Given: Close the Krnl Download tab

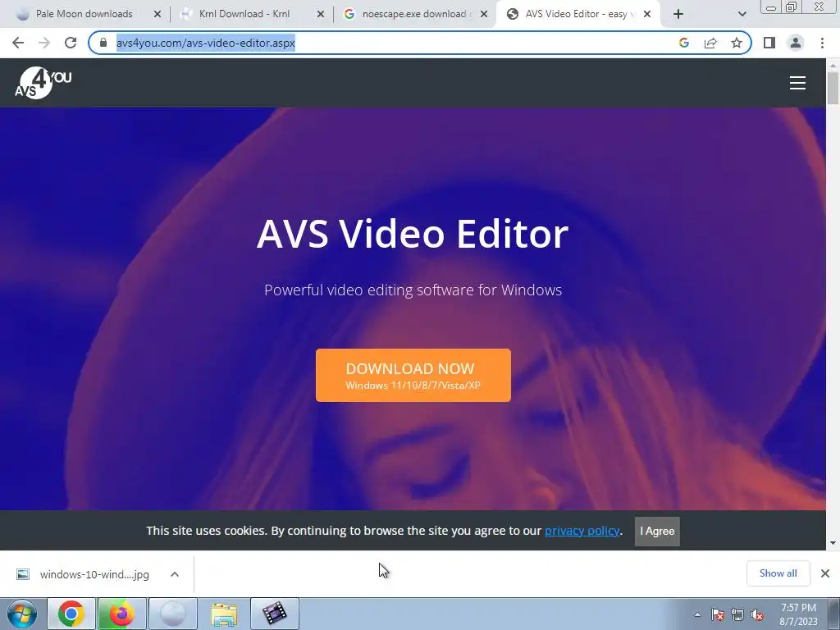Looking at the screenshot, I should (321, 14).
